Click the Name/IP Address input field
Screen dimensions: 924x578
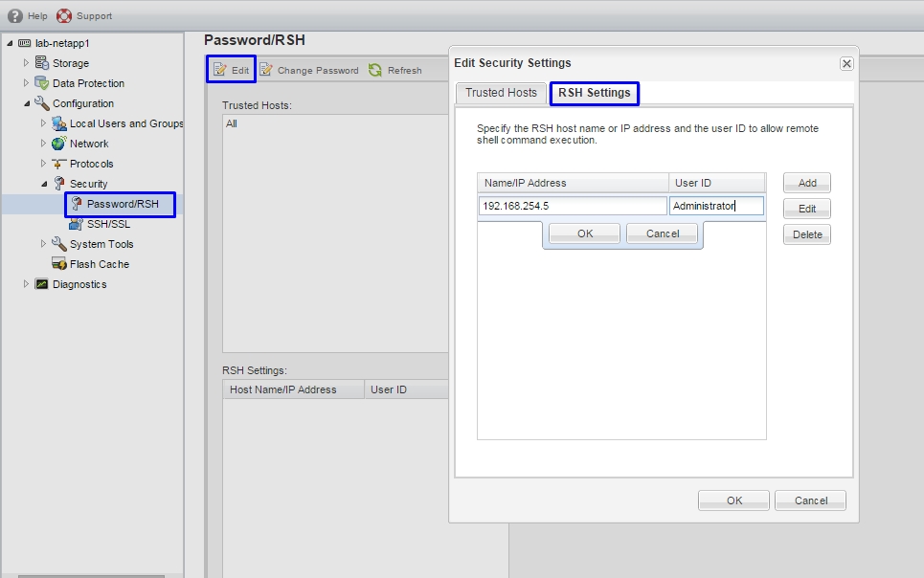(x=572, y=206)
